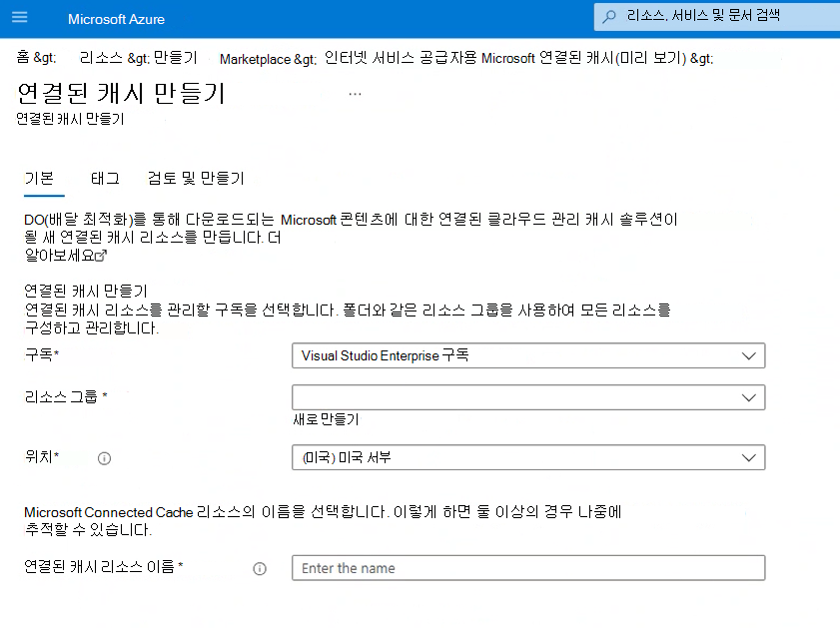Screen dimensions: 840x628
Task: Open external link icon after 알아보세요
Action: tap(101, 256)
